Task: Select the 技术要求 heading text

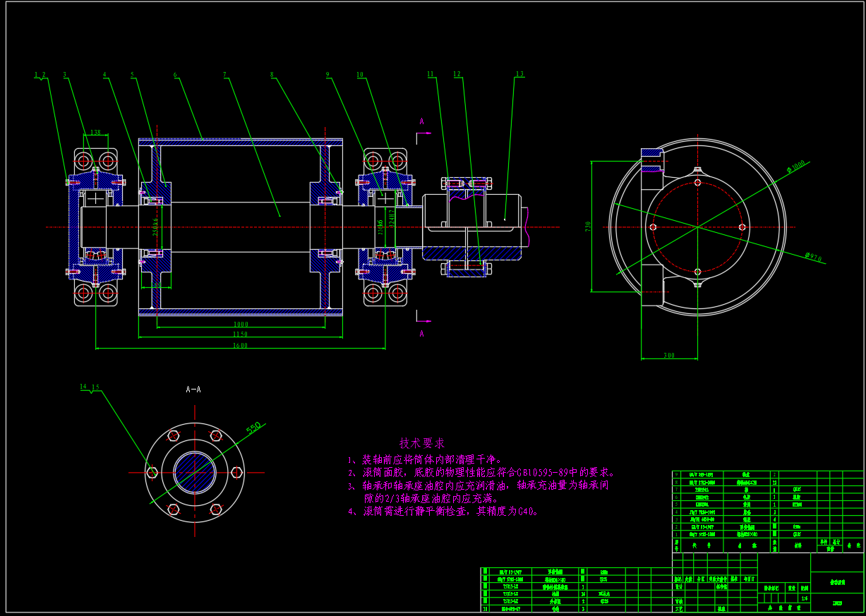Action: click(x=422, y=443)
